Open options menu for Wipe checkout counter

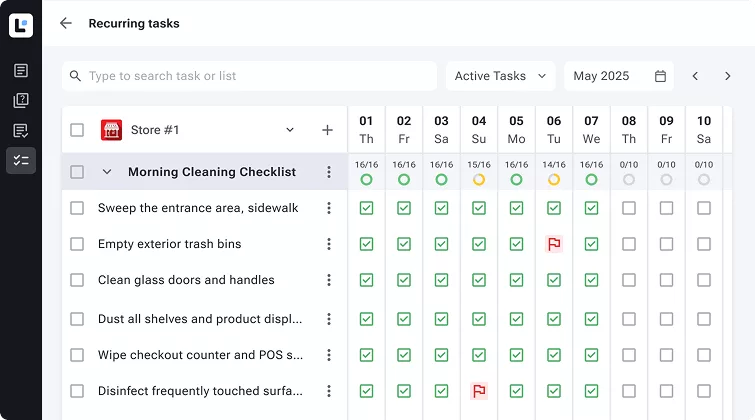[329, 355]
